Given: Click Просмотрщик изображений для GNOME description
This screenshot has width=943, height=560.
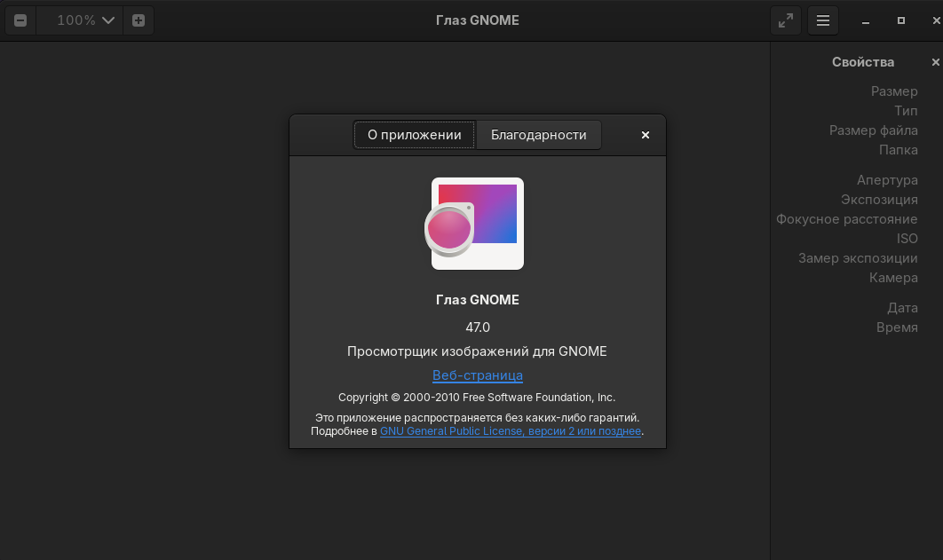Looking at the screenshot, I should point(477,351).
